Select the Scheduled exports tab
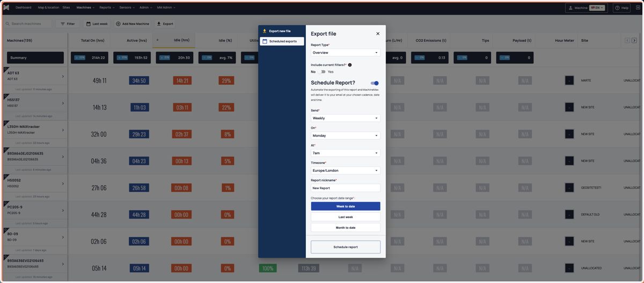This screenshot has height=283, width=644. pos(282,41)
